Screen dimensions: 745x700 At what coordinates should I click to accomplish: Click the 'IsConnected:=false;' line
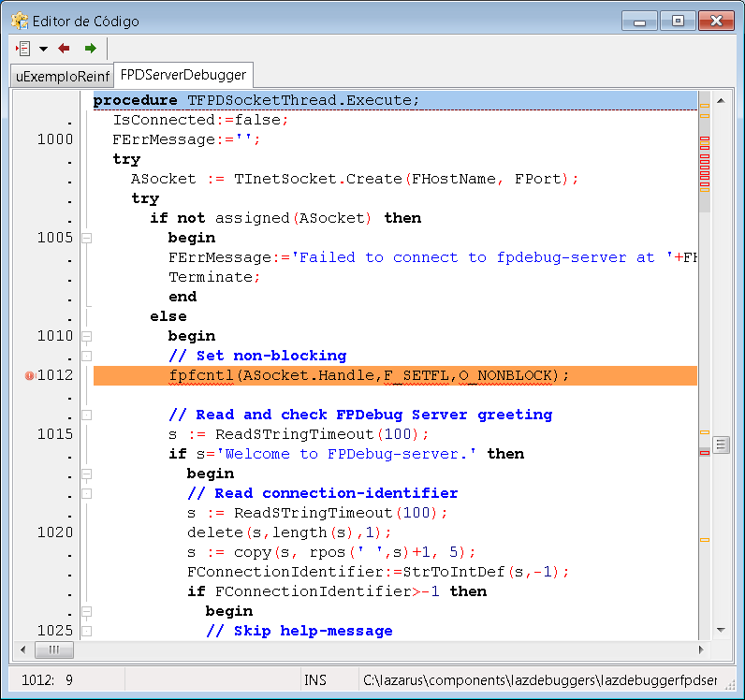pyautogui.click(x=200, y=120)
